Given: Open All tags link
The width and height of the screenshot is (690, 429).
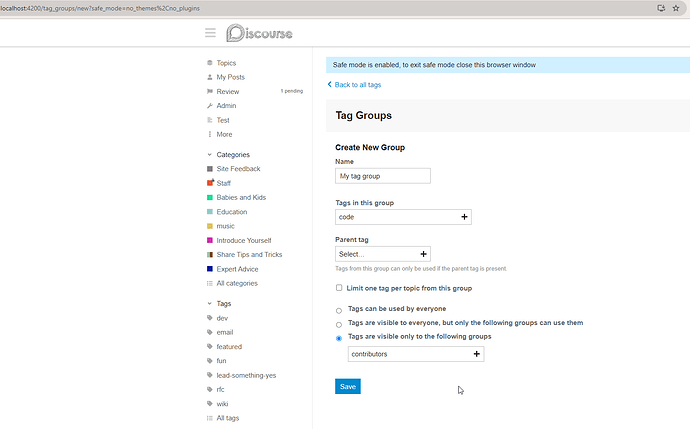Looking at the screenshot, I should click(228, 418).
